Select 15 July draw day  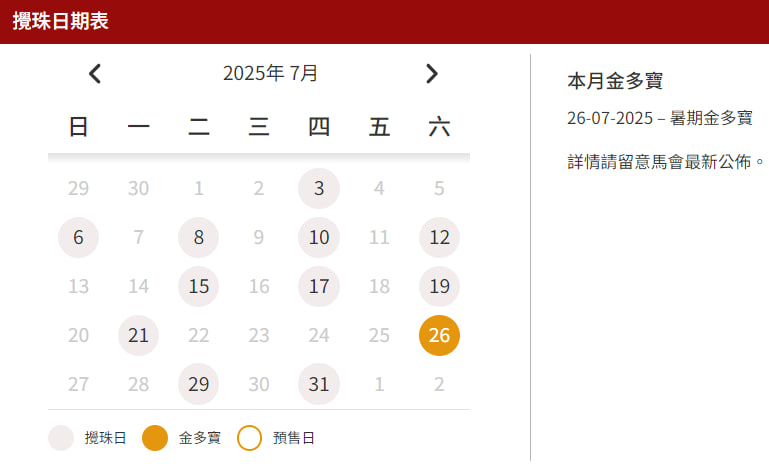pos(199,287)
